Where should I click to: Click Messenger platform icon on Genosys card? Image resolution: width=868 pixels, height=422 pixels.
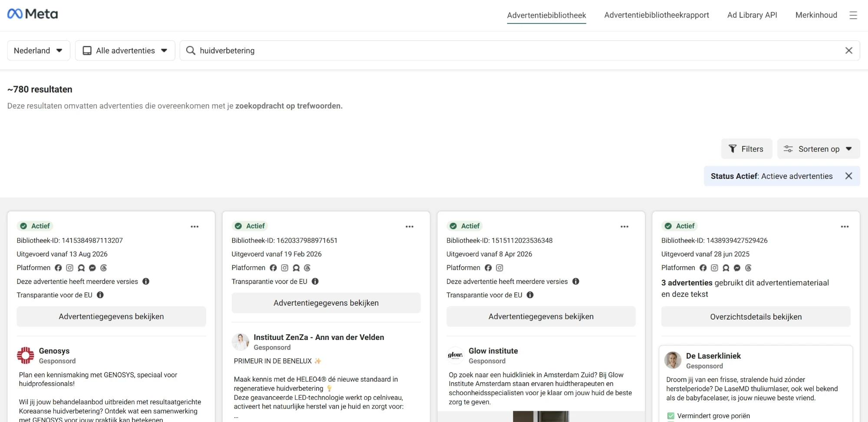tap(92, 268)
